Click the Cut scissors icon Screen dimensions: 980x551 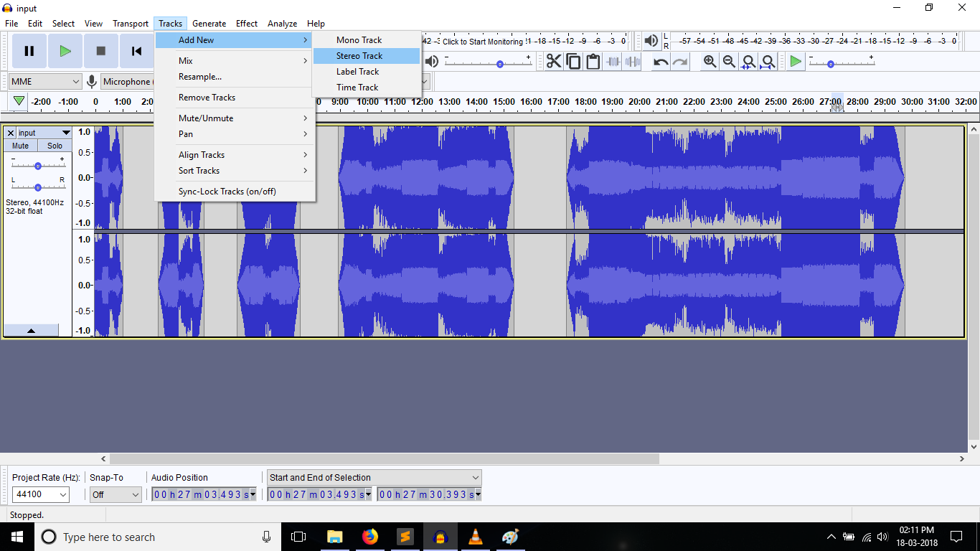point(554,62)
